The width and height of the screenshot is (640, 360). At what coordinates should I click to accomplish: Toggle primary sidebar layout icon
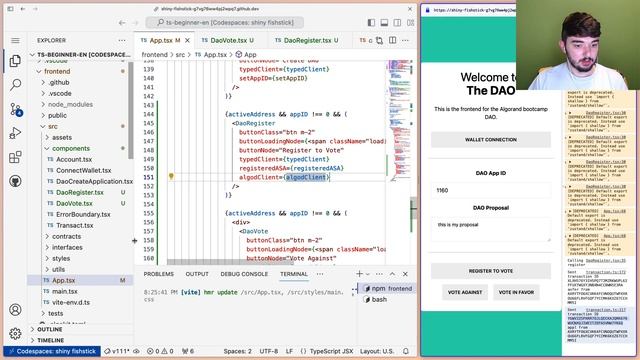[371, 22]
